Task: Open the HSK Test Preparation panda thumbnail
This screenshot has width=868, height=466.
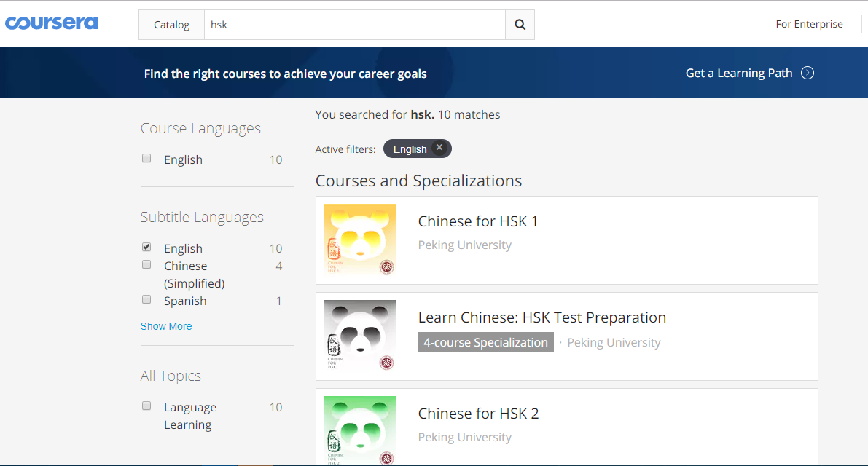Action: tap(360, 336)
